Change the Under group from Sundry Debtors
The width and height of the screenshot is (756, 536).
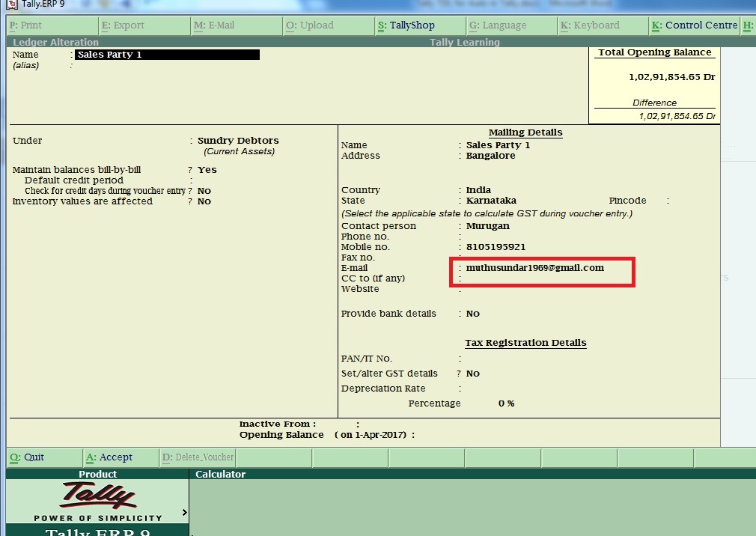238,140
